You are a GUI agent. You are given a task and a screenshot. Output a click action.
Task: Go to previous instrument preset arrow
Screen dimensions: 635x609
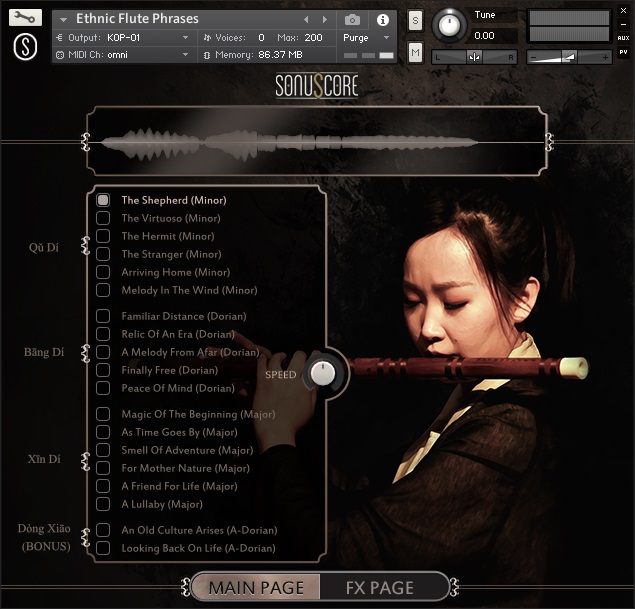pos(306,19)
